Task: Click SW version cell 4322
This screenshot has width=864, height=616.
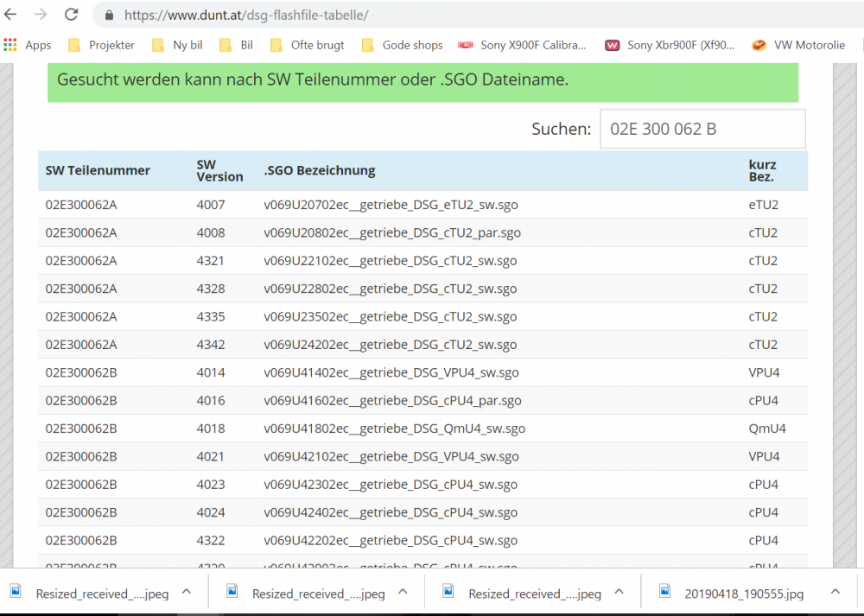Action: (211, 541)
